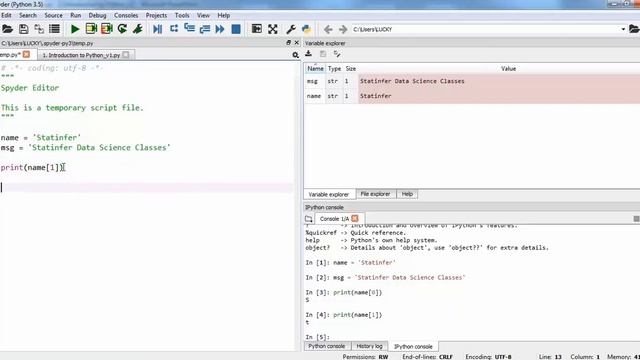The image size is (640, 360).
Task: Step return debug icon
Action: tap(205, 29)
